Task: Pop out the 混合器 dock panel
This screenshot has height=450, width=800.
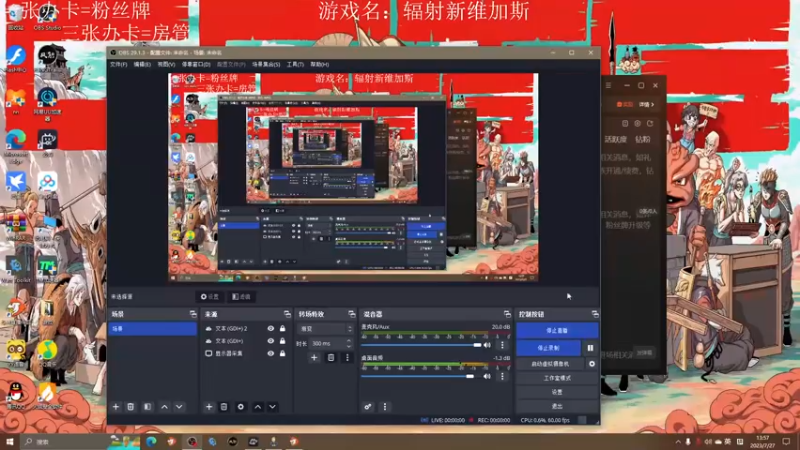Action: [x=507, y=314]
